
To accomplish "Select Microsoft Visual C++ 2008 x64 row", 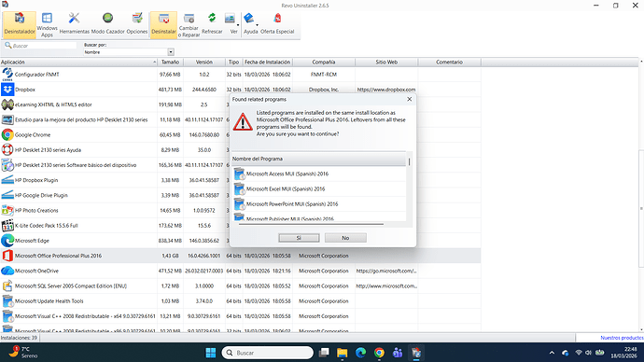I will coord(240,316).
